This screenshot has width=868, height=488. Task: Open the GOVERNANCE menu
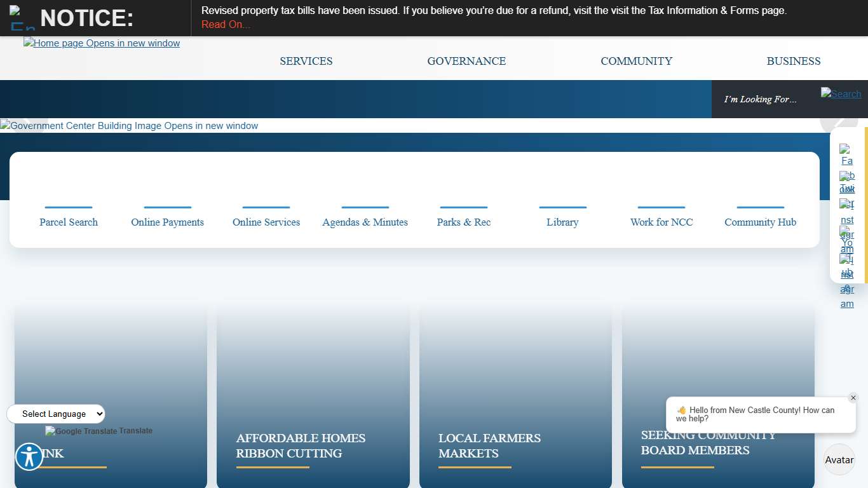tap(466, 61)
